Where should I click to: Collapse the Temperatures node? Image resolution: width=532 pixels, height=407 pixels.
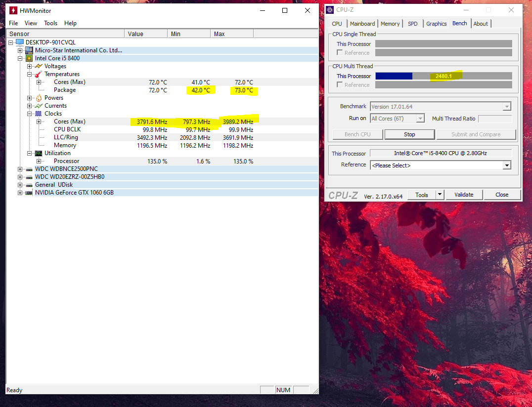point(30,74)
